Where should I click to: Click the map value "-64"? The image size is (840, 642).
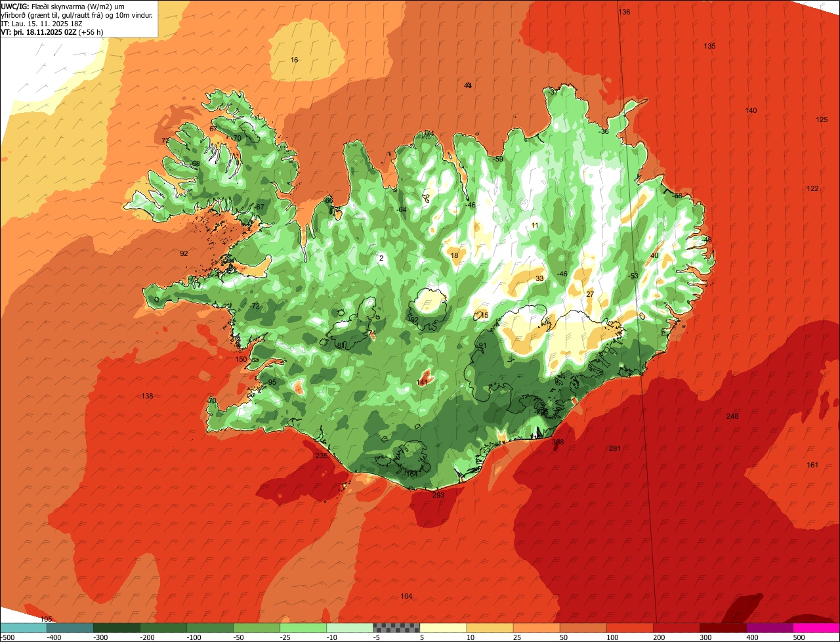tap(402, 209)
